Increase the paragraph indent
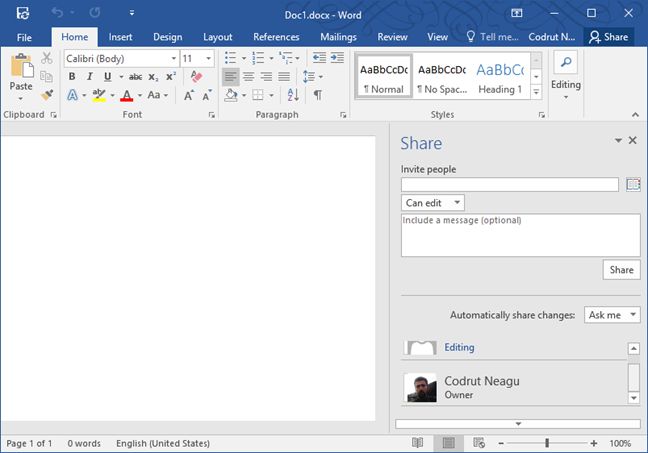648x453 pixels. pyautogui.click(x=337, y=58)
